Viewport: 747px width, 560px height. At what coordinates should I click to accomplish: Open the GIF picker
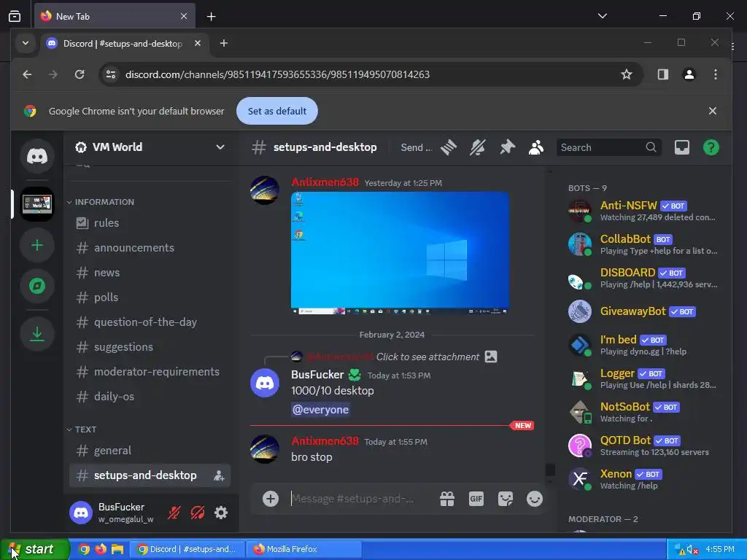(x=476, y=499)
